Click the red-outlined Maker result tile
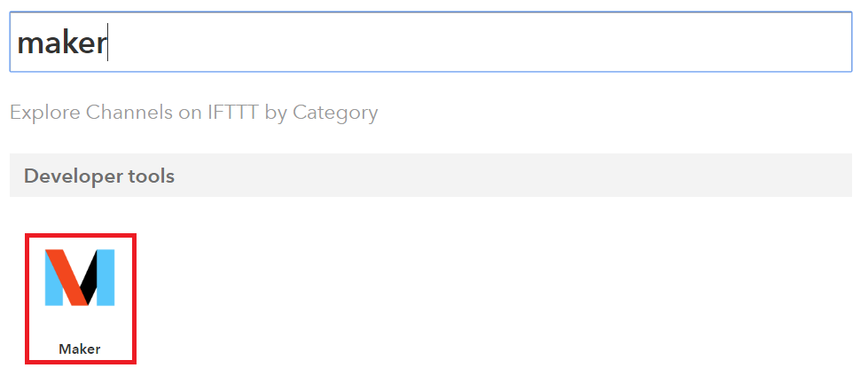This screenshot has height=368, width=868. click(81, 299)
